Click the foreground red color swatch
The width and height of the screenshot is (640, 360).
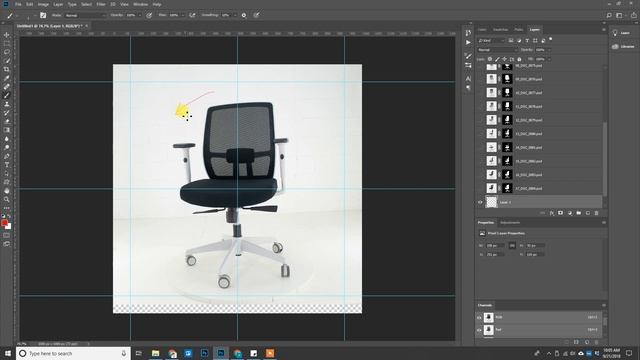(4, 223)
